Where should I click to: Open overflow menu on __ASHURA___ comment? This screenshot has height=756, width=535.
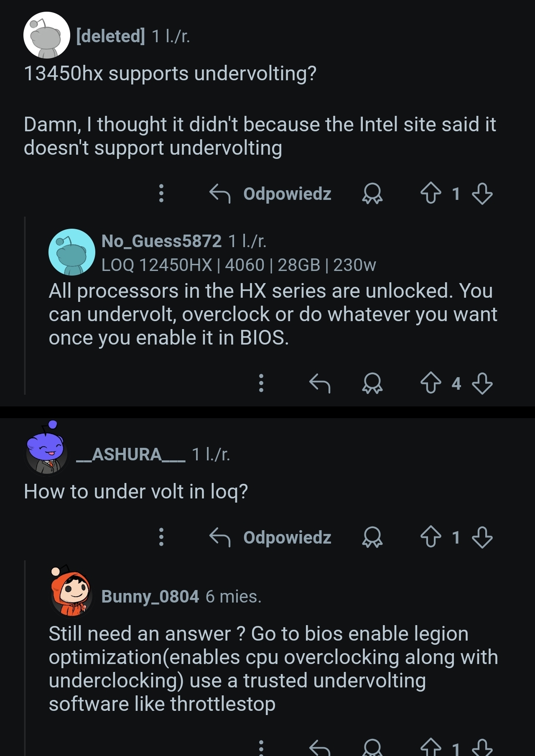(161, 537)
